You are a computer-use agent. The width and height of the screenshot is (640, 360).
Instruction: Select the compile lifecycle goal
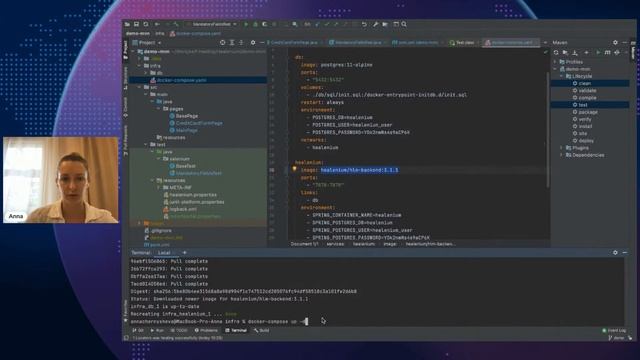tap(587, 98)
